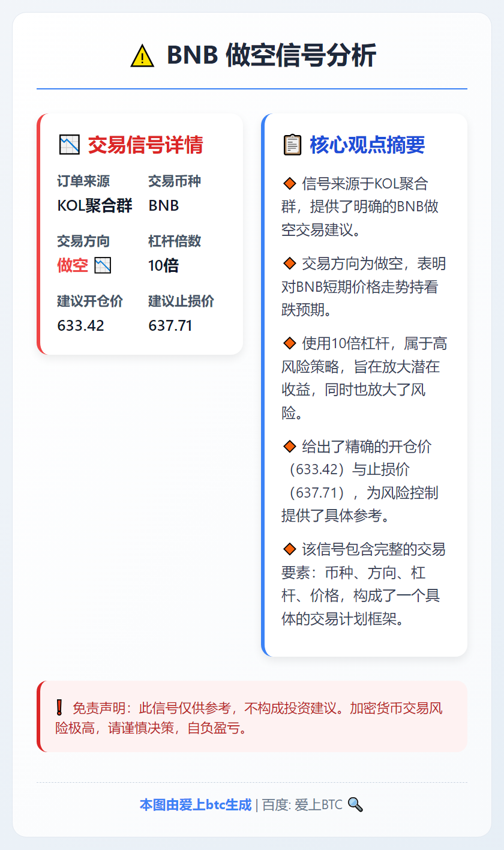Screen dimensions: 504x850
Task: Click the orange diamond bullet before 给出了精确的开仓价
Action: (289, 446)
